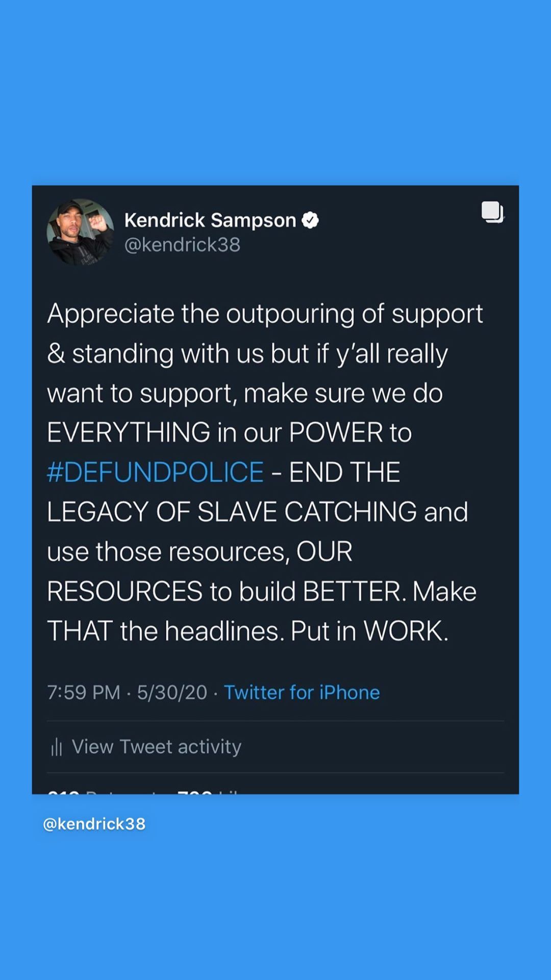The image size is (551, 980).
Task: Click the blue verified badge
Action: (310, 220)
